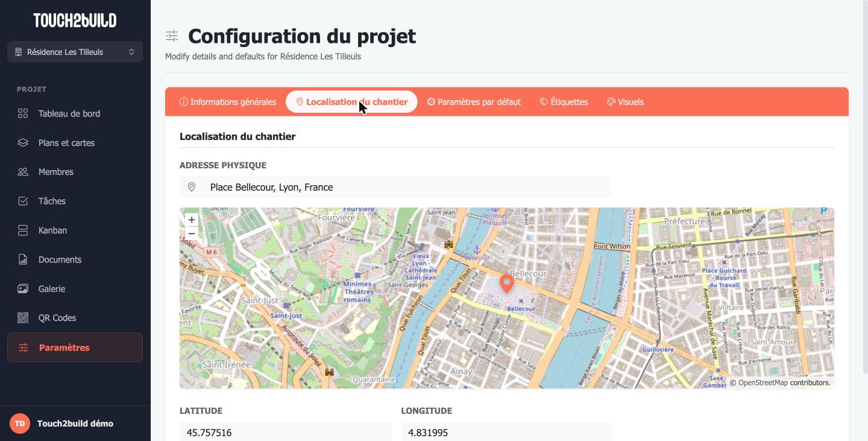Select the Localisation du chantier tab
The height and width of the screenshot is (441, 868).
click(x=351, y=102)
